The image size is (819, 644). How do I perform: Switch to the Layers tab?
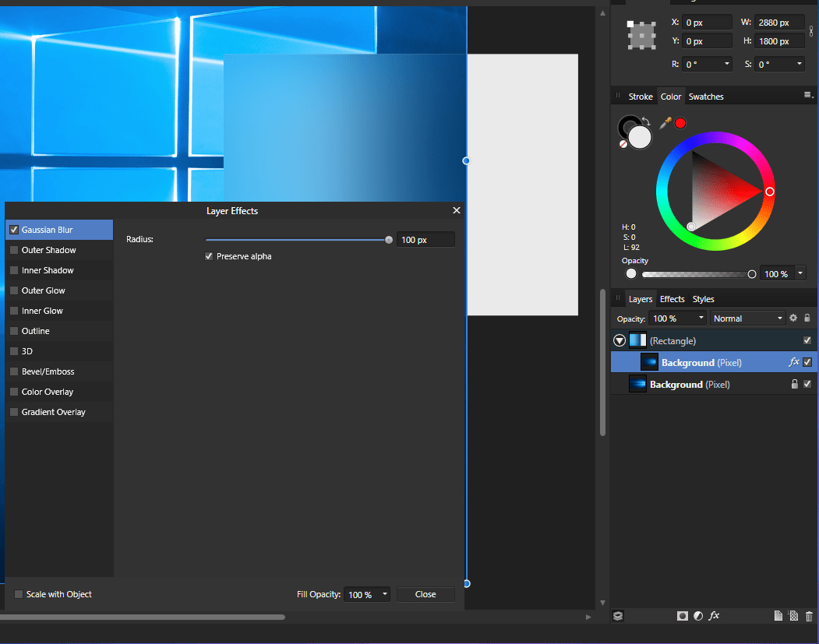click(641, 299)
